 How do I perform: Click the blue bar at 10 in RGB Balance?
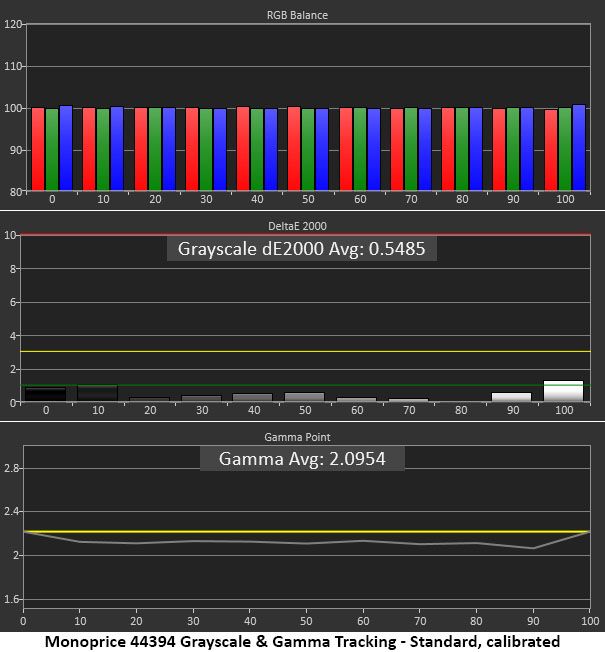(117, 148)
